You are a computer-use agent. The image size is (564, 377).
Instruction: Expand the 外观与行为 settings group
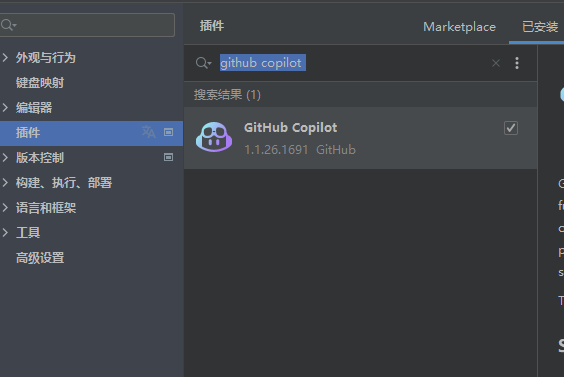point(5,57)
